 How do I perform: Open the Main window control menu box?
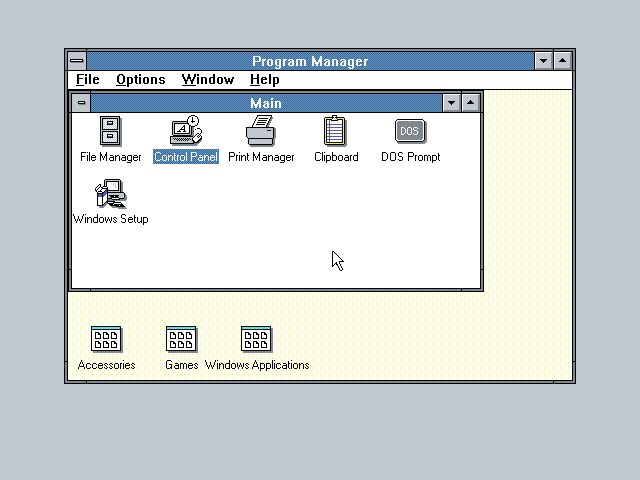81,103
